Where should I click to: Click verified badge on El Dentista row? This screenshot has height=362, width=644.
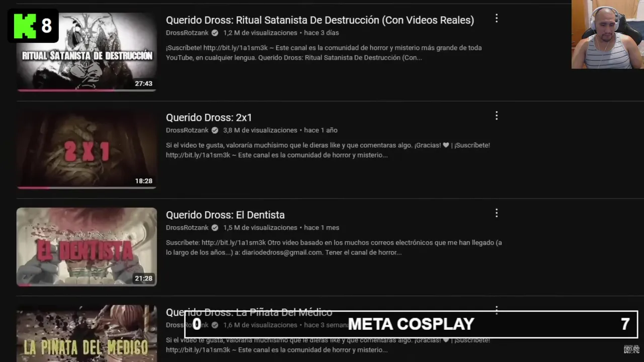[215, 228]
